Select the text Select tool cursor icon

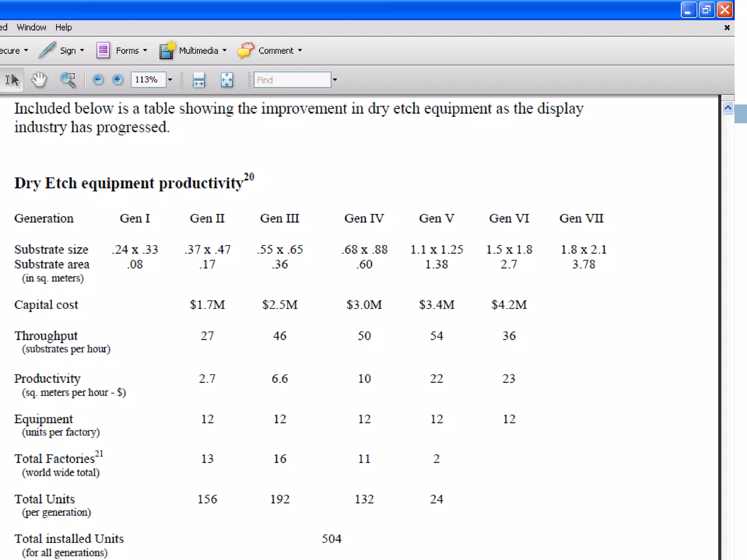click(12, 79)
